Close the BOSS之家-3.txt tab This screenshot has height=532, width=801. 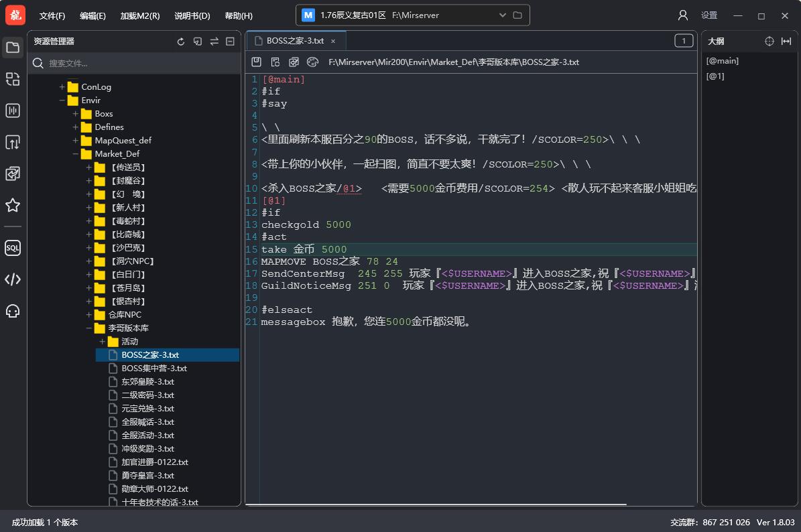tap(333, 41)
